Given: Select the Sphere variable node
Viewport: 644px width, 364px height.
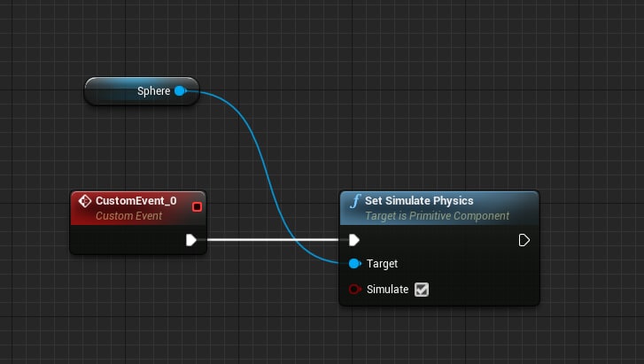Looking at the screenshot, I should (x=142, y=91).
